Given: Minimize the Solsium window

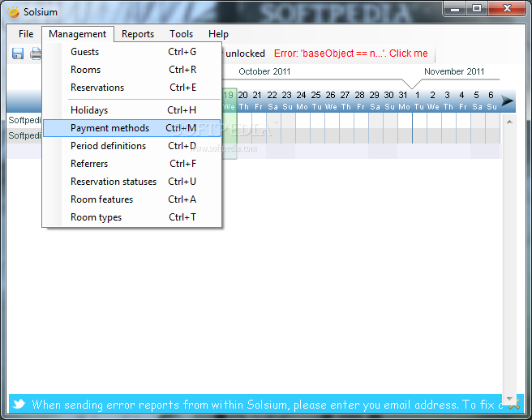Looking at the screenshot, I should pyautogui.click(x=455, y=8).
